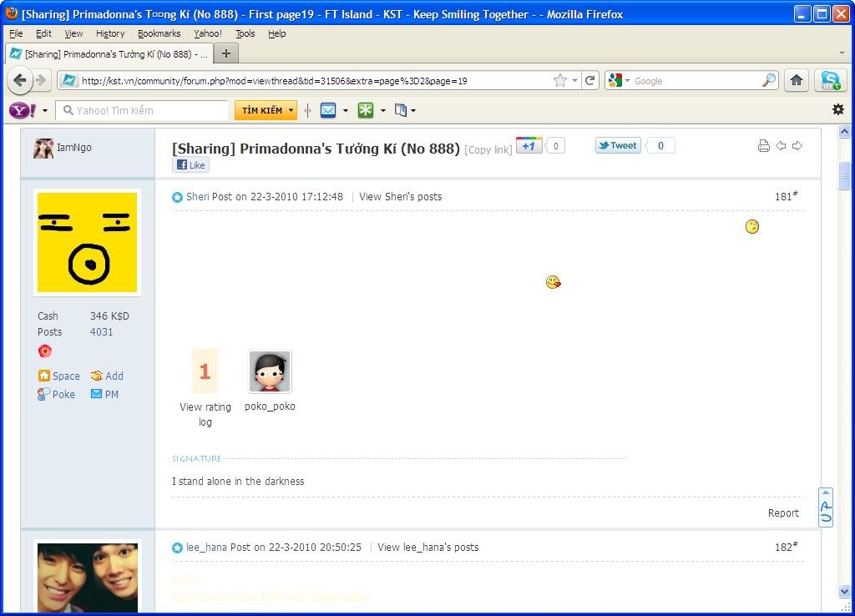Open Yahoo toolbar settings gear
855x616 pixels.
(838, 109)
